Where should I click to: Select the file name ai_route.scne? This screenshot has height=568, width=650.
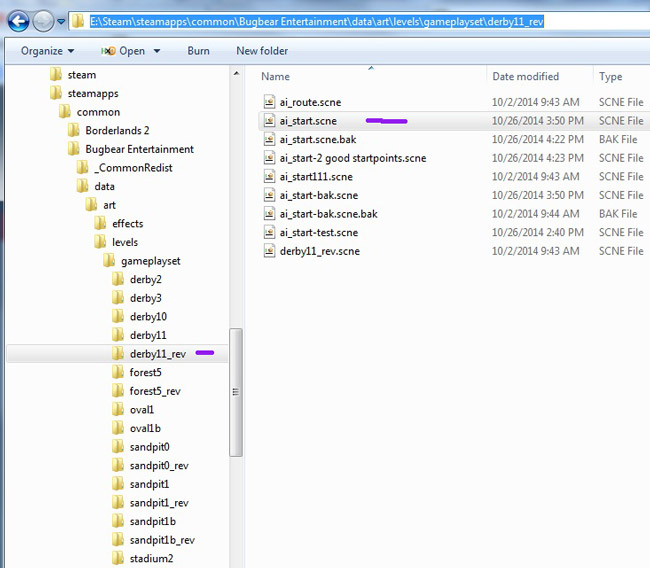[x=310, y=102]
